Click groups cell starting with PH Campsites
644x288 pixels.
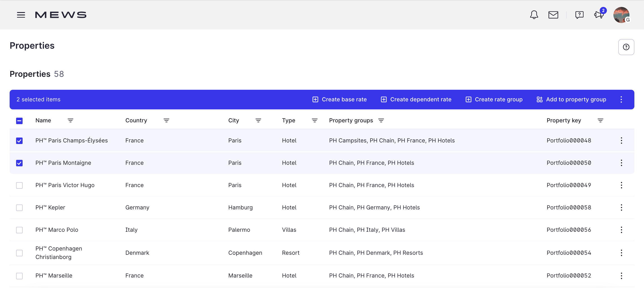[392, 140]
